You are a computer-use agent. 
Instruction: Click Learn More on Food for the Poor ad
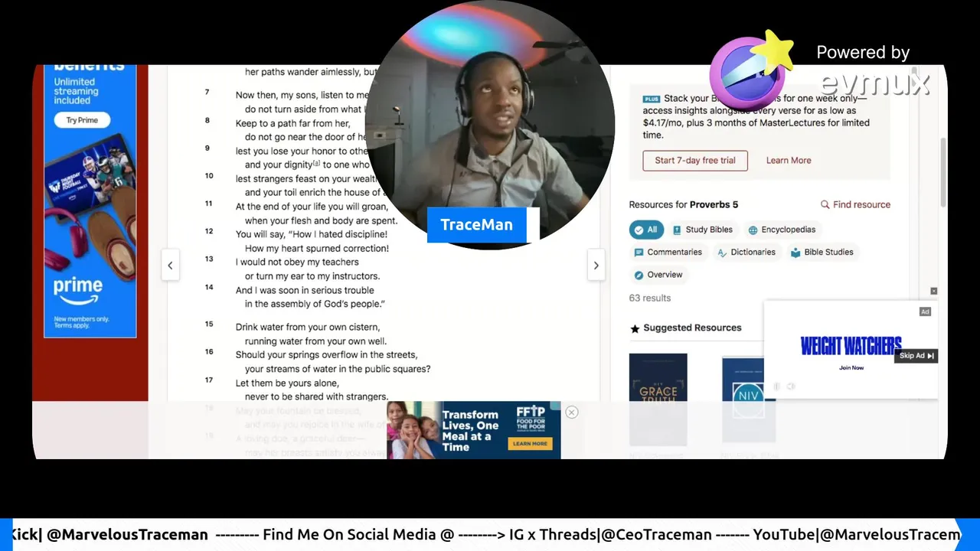(x=531, y=443)
